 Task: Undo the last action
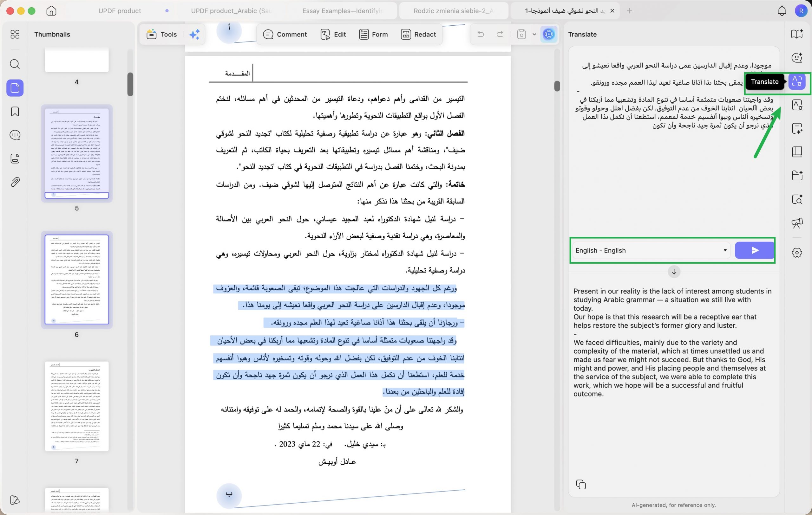481,34
